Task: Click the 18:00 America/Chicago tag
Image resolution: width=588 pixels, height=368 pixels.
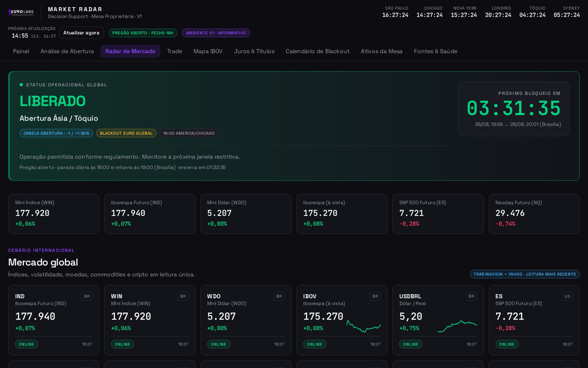Action: pyautogui.click(x=189, y=133)
